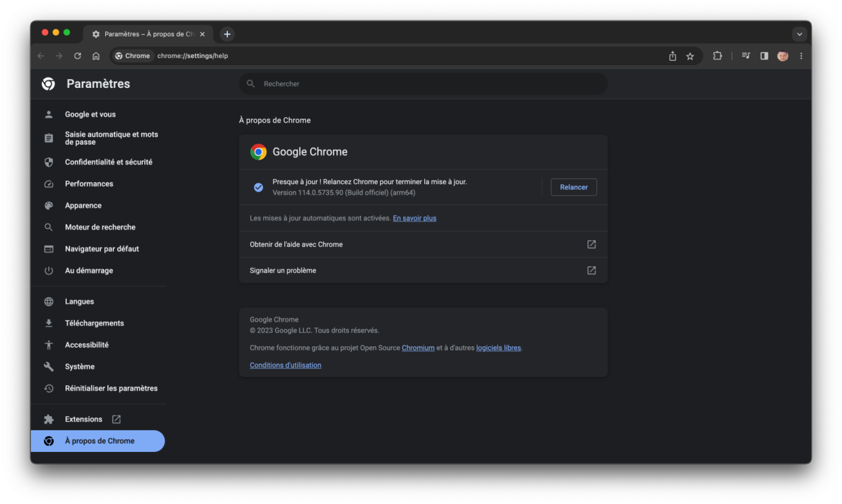Click Relancer to restart Chrome
The height and width of the screenshot is (504, 842).
coord(574,187)
